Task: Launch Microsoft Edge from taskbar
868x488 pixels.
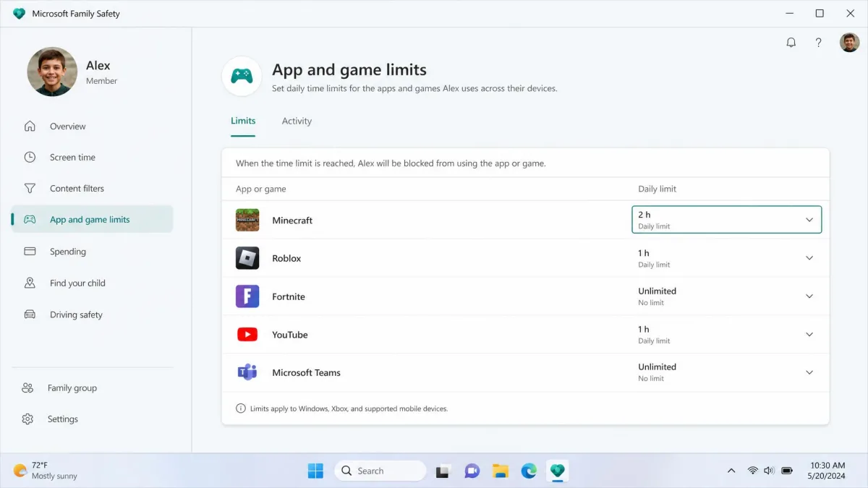Action: [529, 471]
